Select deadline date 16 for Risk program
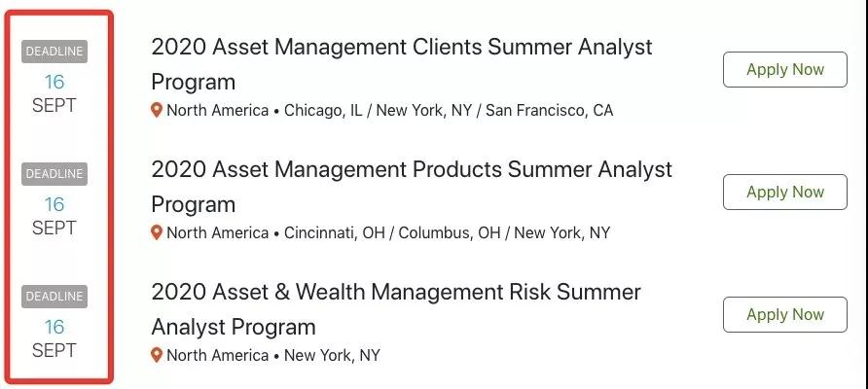Screen dimensions: 868x389 (54, 327)
